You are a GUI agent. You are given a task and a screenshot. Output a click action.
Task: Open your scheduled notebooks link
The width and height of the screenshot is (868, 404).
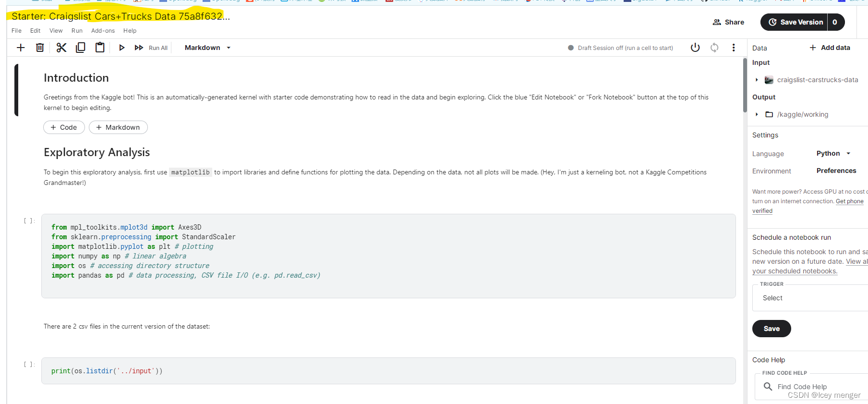pyautogui.click(x=795, y=271)
